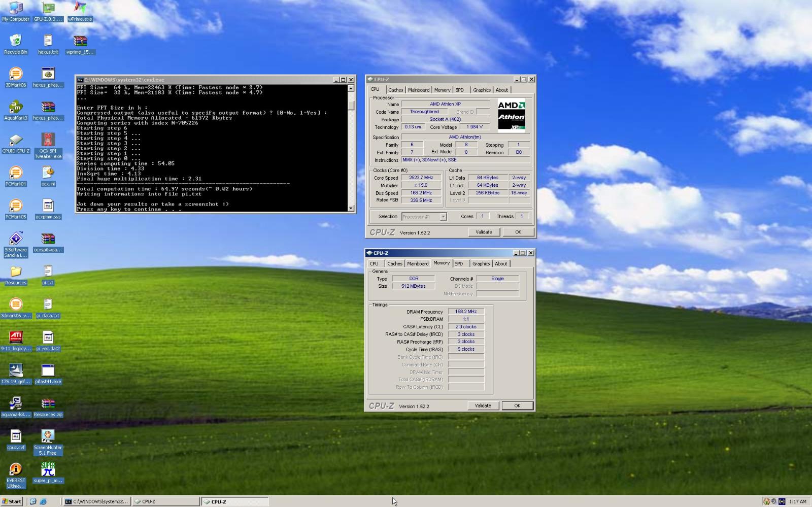812x507 pixels.
Task: Click the first CPU-Z taskbar button
Action: pos(166,501)
